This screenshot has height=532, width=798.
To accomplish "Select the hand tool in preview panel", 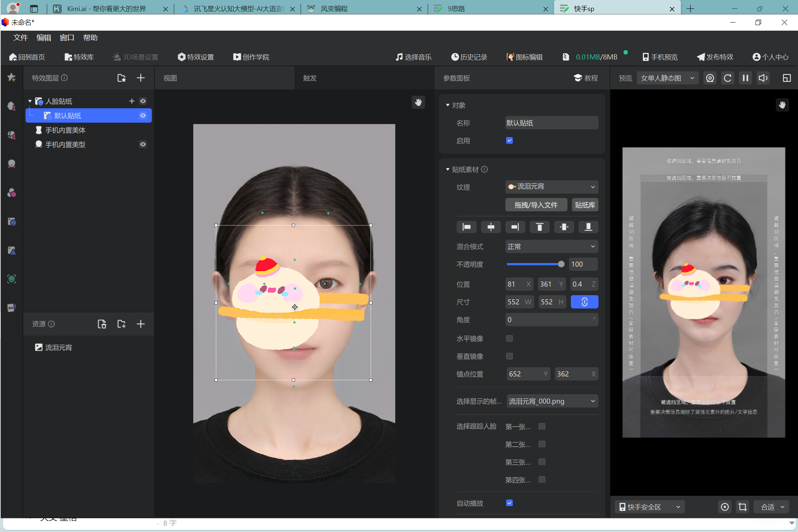I will pos(782,105).
